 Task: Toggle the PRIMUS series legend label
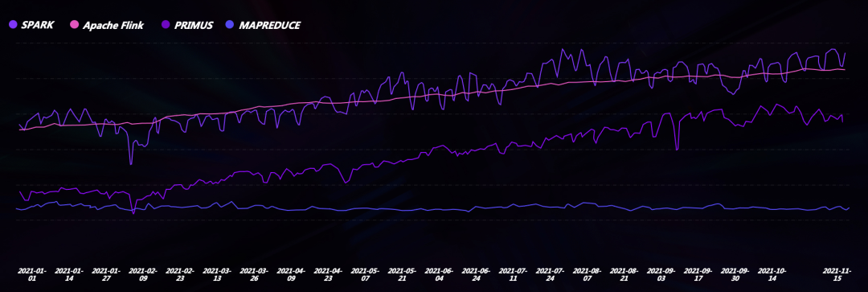(193, 25)
